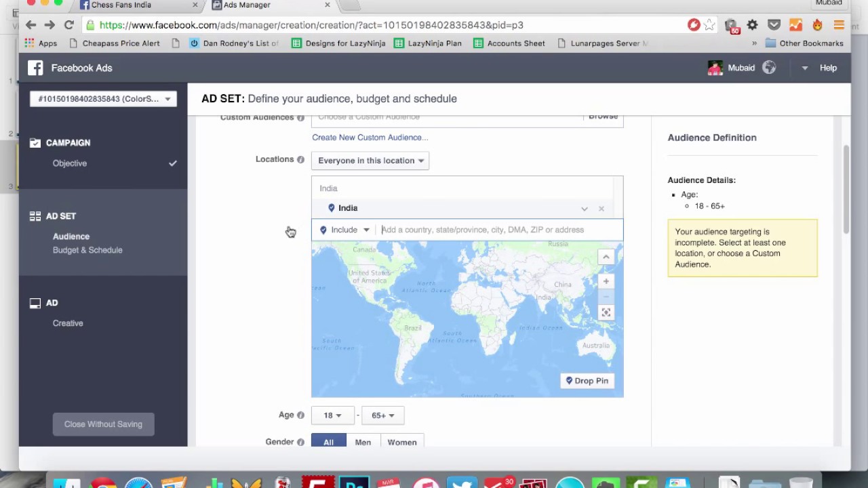Viewport: 868px width, 488px height.
Task: Click the Facebook logo in the header
Action: tap(35, 68)
